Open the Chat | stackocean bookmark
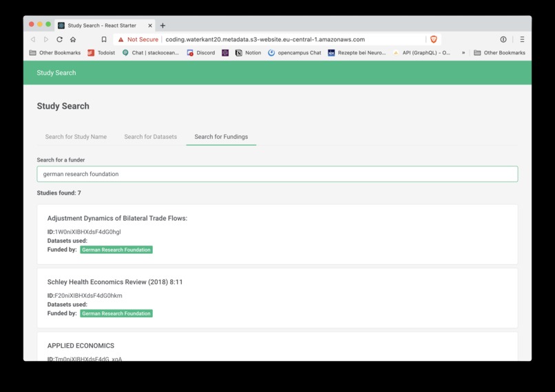Screen dimensions: 555x392 point(151,53)
